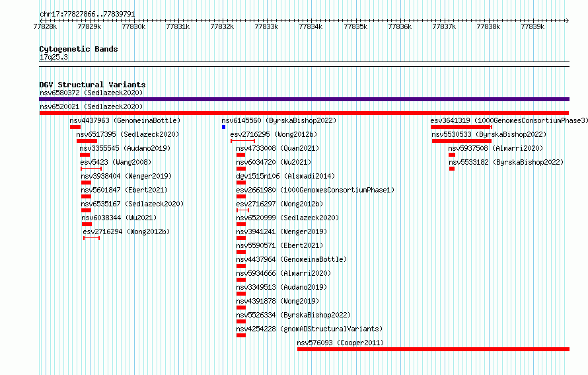This screenshot has width=588, height=375.
Task: Click nsv3349513 (Audano2019) label
Action: pyautogui.click(x=281, y=287)
